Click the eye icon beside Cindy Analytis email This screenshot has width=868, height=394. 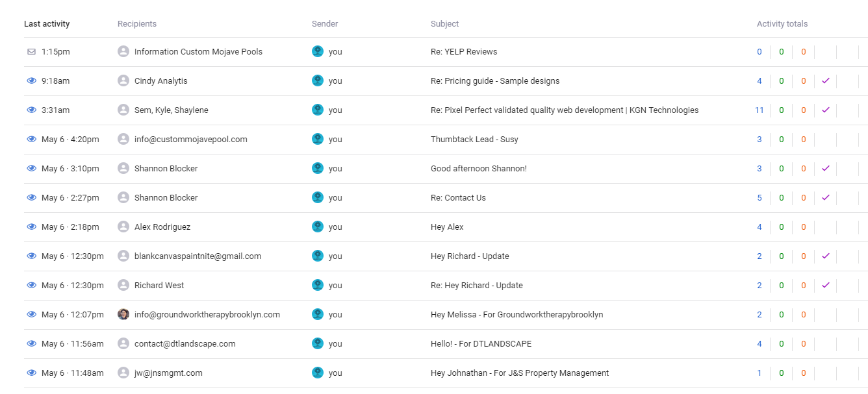(x=31, y=81)
